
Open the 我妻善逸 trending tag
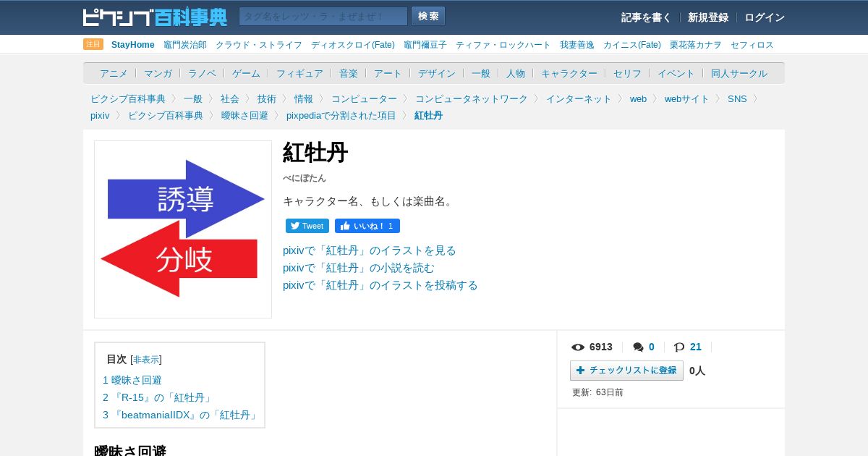coord(577,45)
